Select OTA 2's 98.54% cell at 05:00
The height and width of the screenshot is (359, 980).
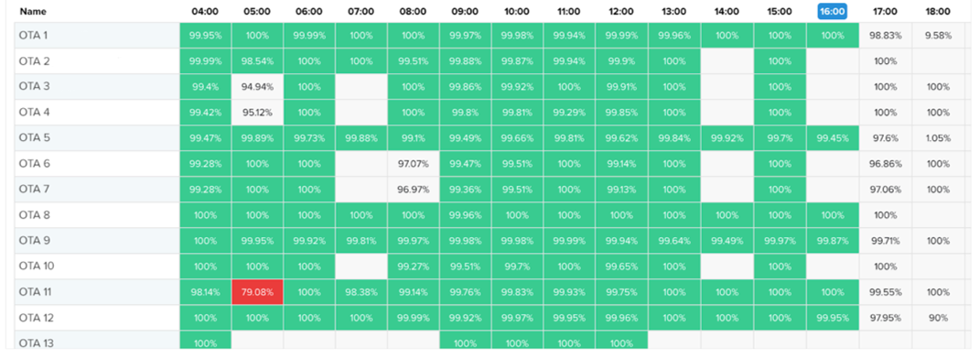257,61
